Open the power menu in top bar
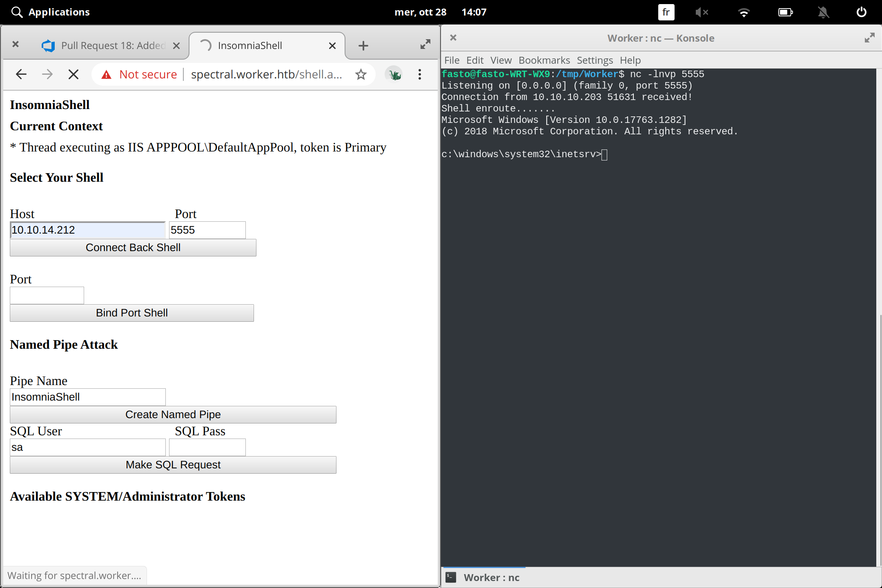The image size is (882, 588). point(861,12)
